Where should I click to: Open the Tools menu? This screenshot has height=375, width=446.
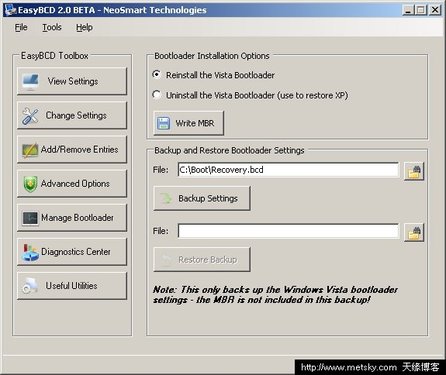(x=52, y=27)
